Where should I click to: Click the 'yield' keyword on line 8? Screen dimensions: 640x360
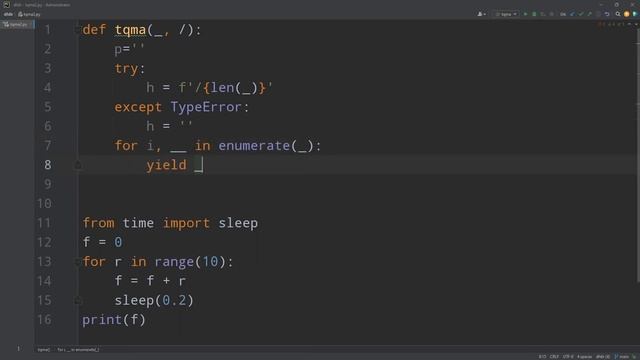coord(167,165)
